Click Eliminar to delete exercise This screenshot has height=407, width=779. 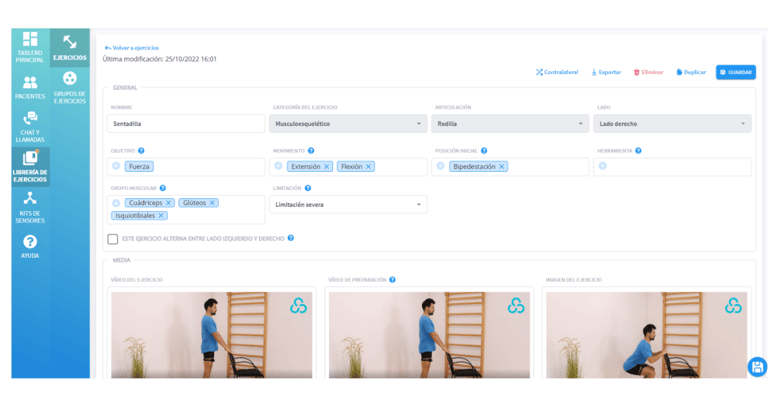pos(648,72)
